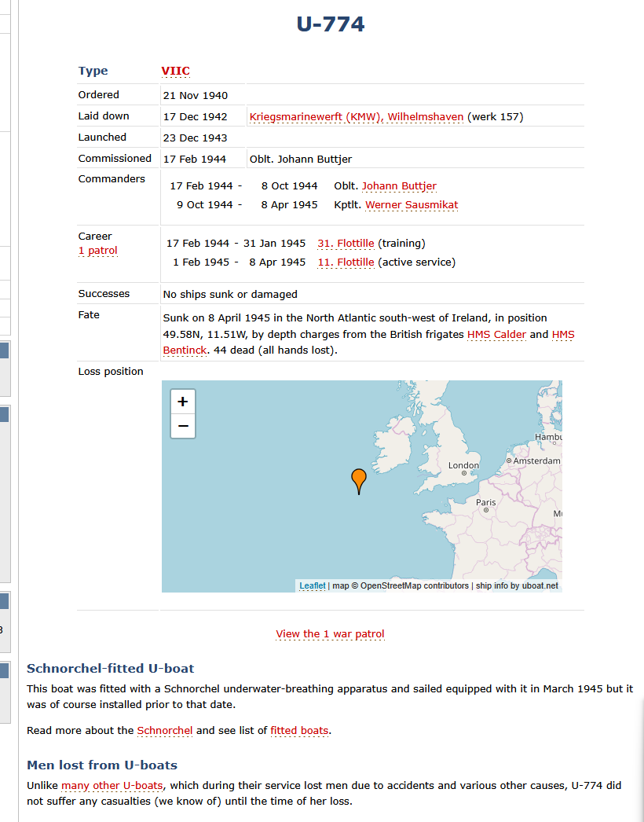Image resolution: width=644 pixels, height=822 pixels.
Task: Open Kriegsmarinewerft (KMW), Wilhelmshaven link
Action: pyautogui.click(x=357, y=117)
